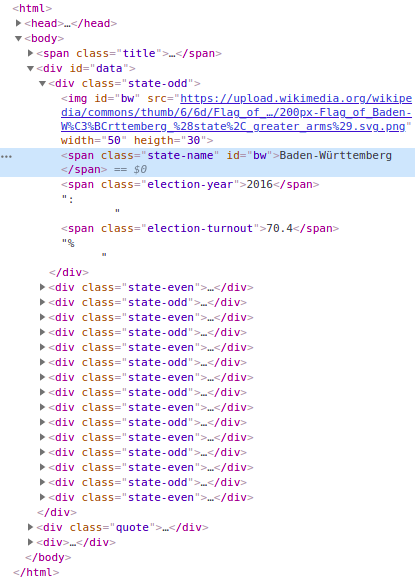415x587 pixels.
Task: Expand the final unnamed div element
Action: tap(30, 542)
